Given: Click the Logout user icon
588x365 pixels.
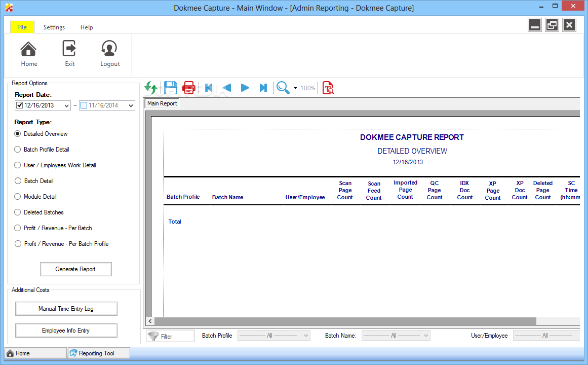Looking at the screenshot, I should (x=109, y=49).
